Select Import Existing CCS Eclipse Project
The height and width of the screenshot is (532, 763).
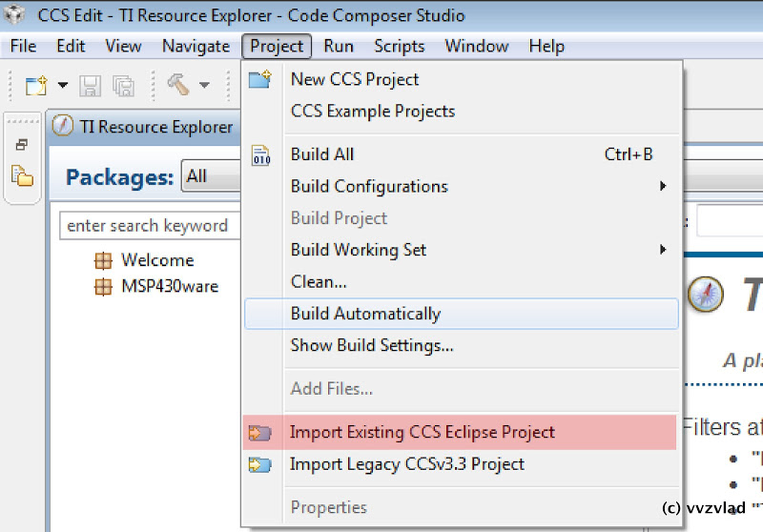[422, 432]
